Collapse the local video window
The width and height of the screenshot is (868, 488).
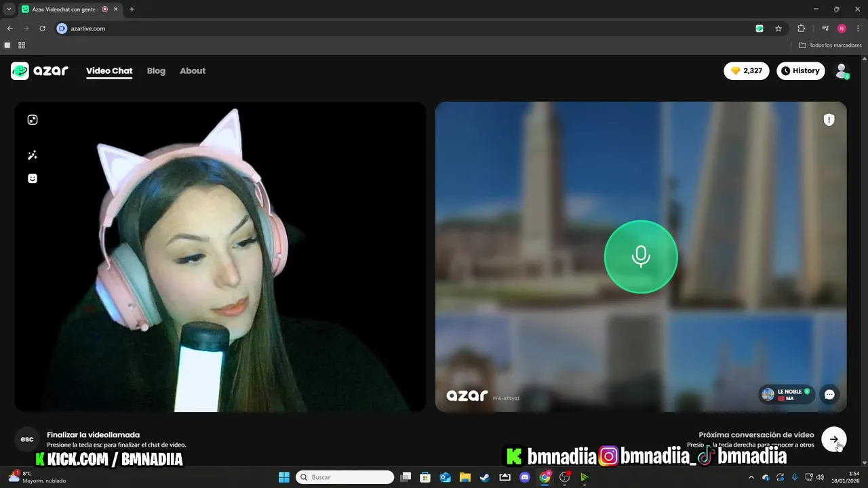point(33,120)
